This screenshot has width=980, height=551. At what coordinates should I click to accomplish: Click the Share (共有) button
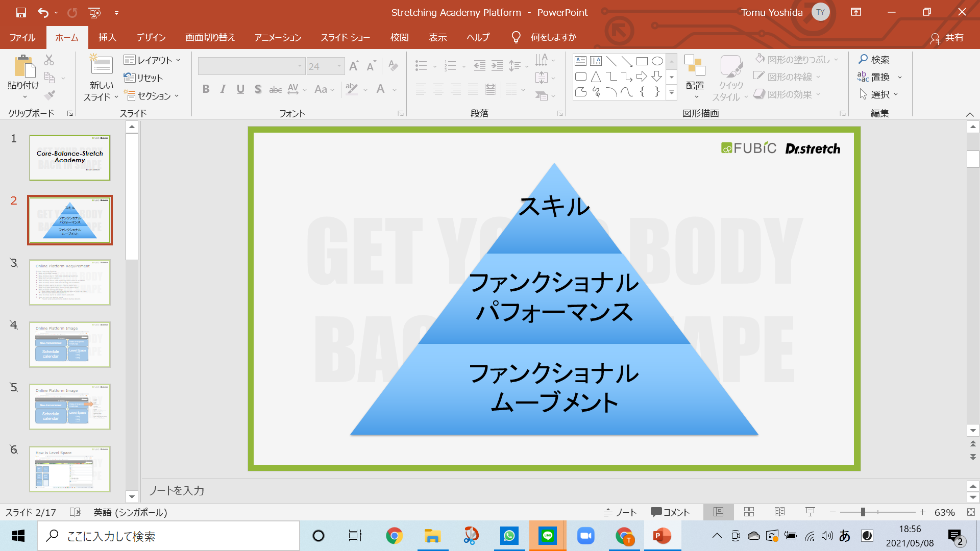pos(947,38)
